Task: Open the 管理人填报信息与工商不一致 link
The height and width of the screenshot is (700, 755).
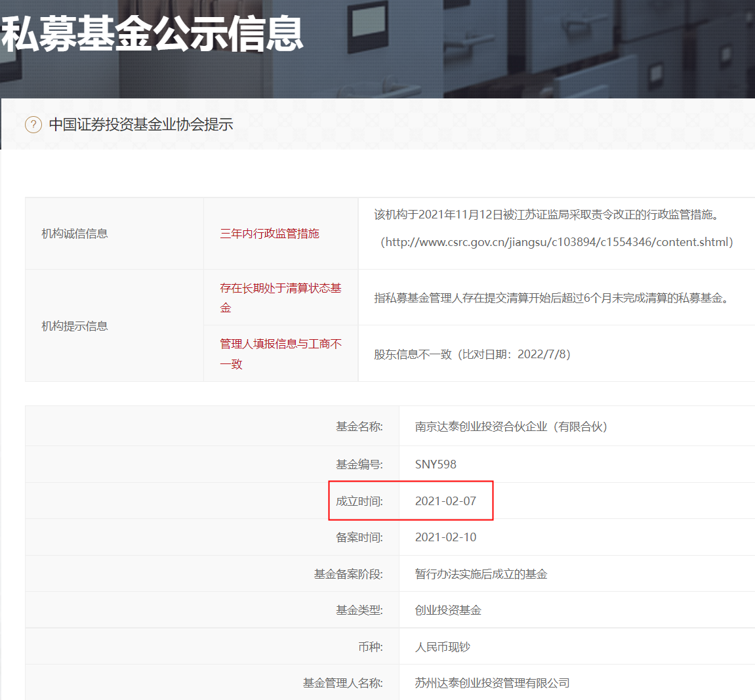Action: (x=280, y=353)
